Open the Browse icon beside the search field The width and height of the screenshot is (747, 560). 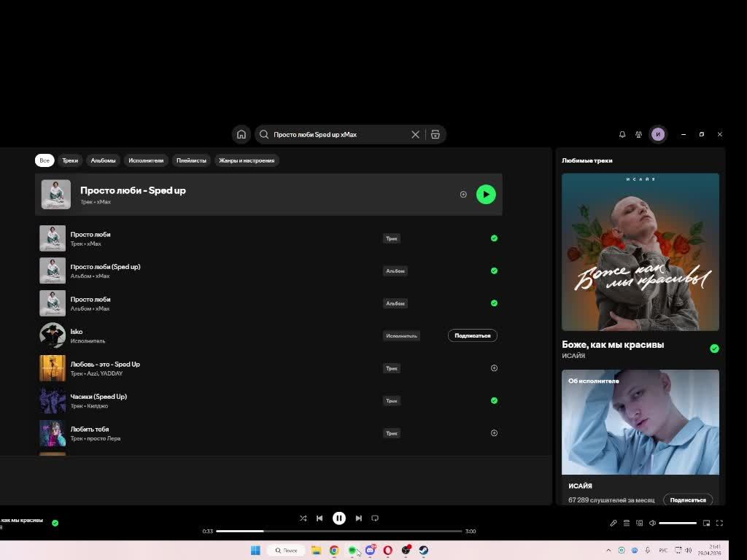point(436,135)
